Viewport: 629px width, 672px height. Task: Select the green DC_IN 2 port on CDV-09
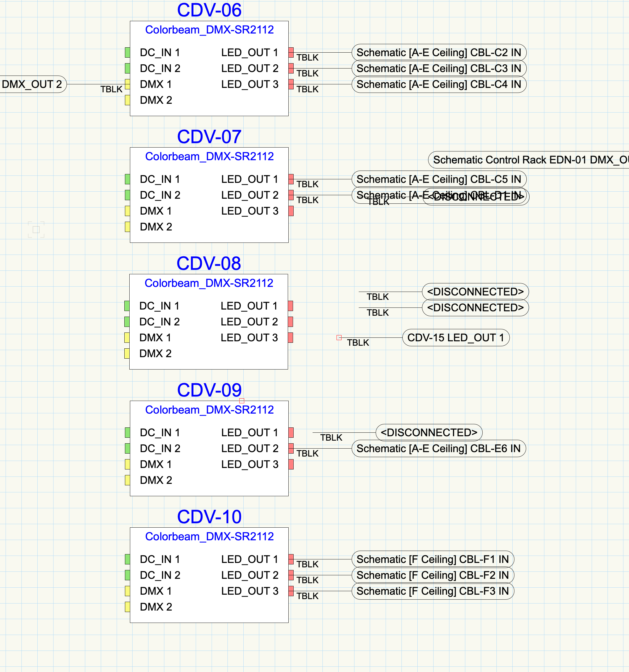[128, 448]
